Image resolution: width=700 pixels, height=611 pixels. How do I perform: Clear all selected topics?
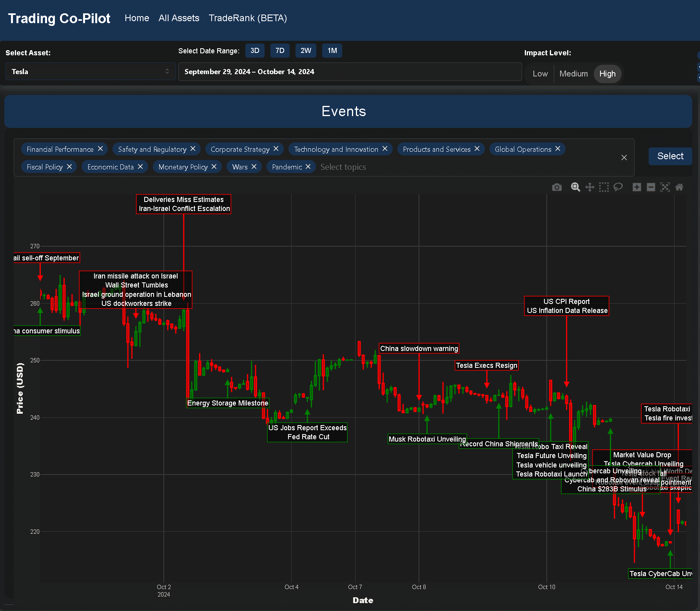coord(624,158)
